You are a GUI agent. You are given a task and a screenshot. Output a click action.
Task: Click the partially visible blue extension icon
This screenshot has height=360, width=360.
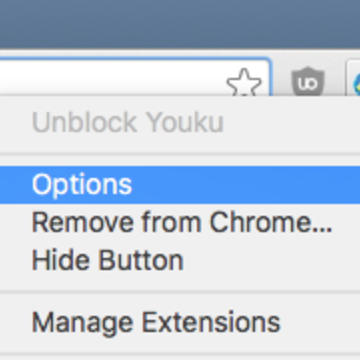tap(356, 83)
